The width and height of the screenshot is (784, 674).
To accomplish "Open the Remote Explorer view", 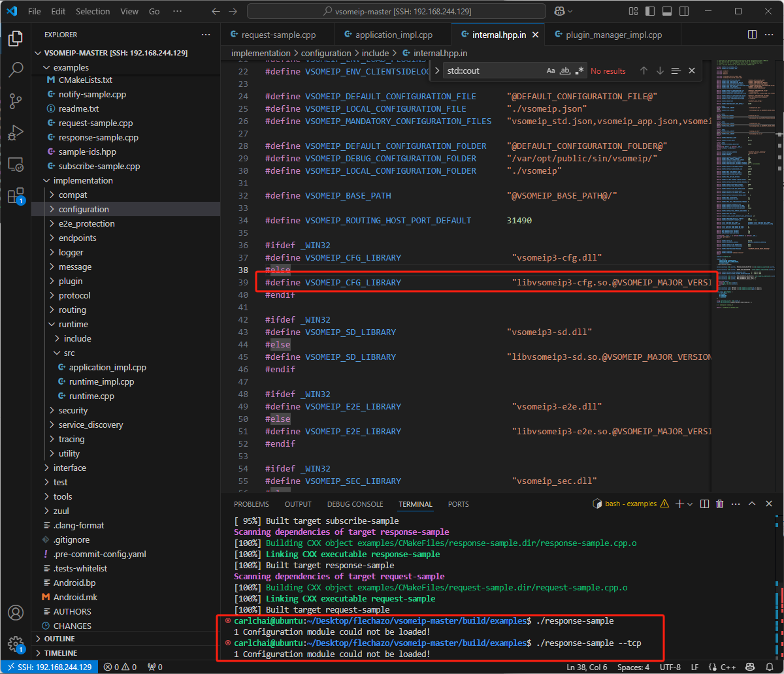I will pos(16,164).
